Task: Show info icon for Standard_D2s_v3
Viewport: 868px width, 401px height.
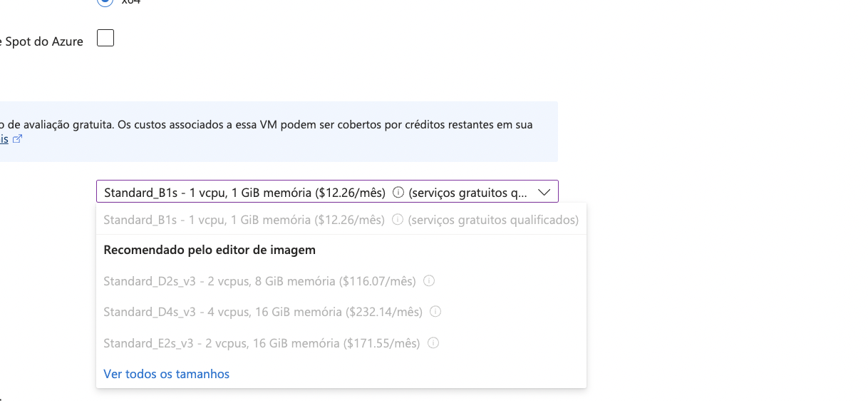Action: point(429,281)
